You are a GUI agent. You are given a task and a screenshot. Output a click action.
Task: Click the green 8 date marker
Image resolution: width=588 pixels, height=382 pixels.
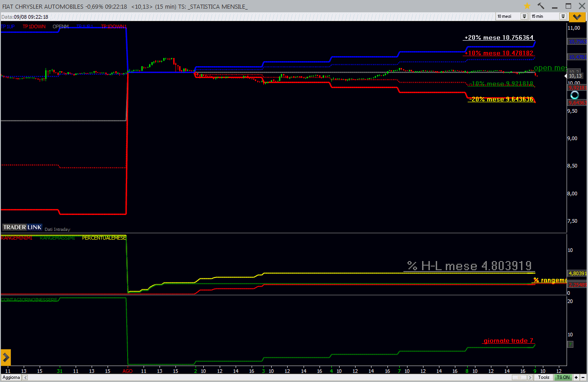(x=467, y=371)
